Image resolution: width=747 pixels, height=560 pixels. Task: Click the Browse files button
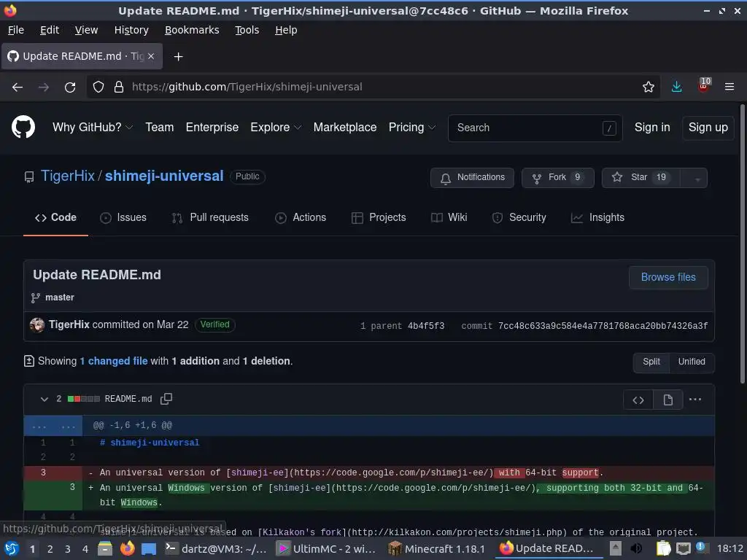tap(668, 277)
